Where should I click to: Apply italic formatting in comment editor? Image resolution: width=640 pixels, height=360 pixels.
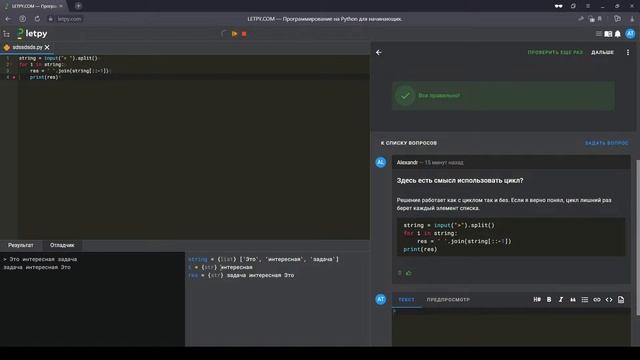click(x=561, y=300)
